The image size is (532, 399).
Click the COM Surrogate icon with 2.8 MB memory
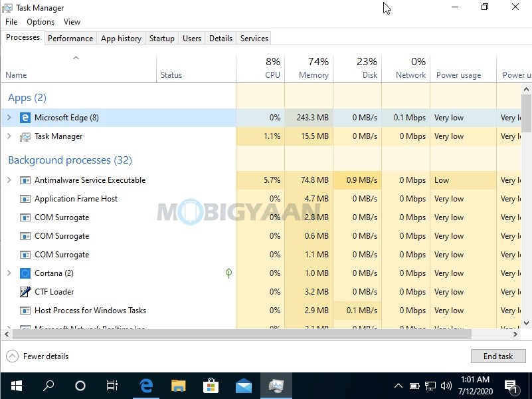click(x=25, y=217)
